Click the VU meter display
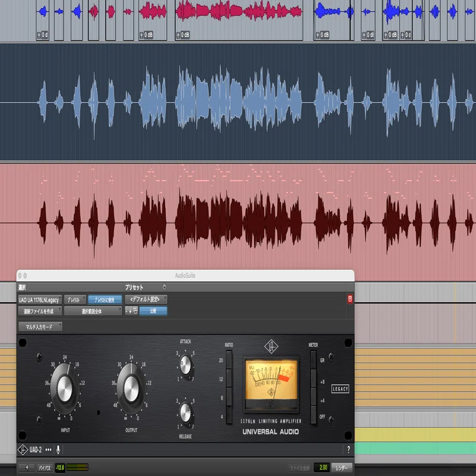476x476 pixels. [271, 384]
